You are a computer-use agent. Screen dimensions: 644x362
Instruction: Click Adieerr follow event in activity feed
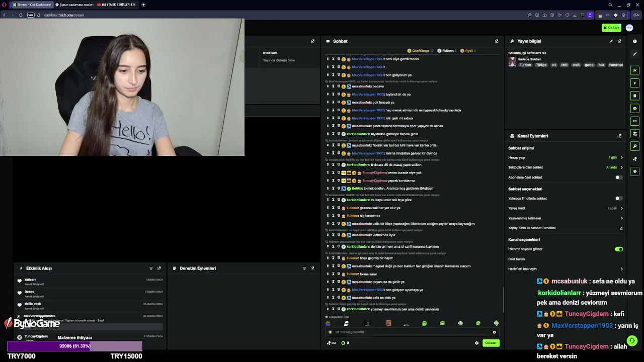click(91, 282)
